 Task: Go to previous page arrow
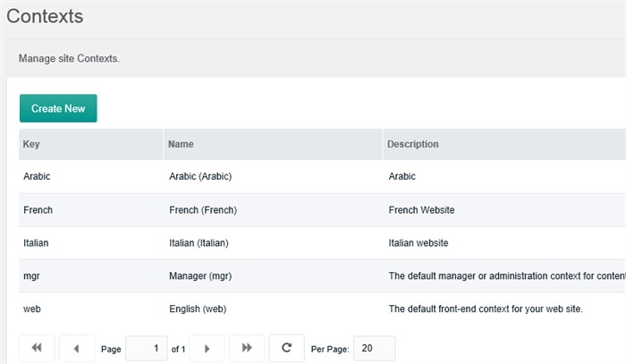coord(77,348)
